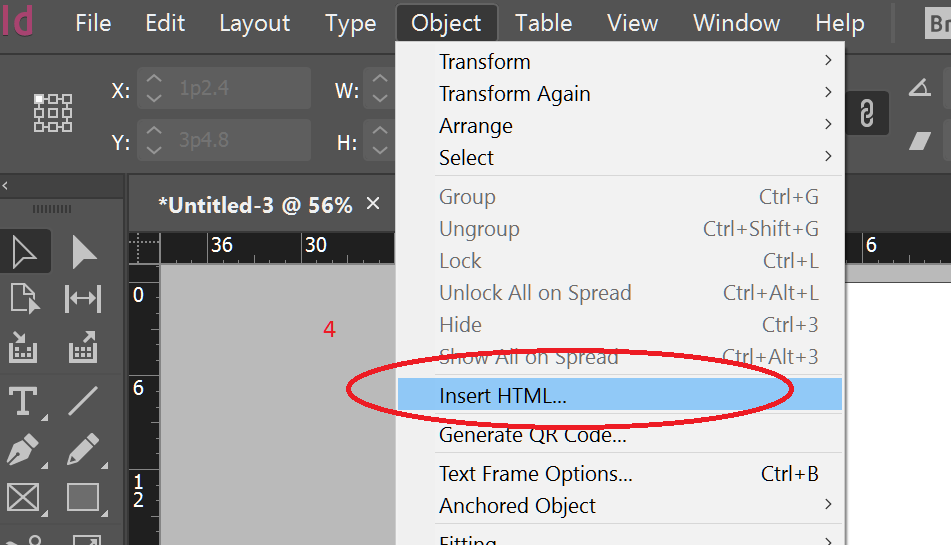The width and height of the screenshot is (951, 545).
Task: Select the Type tool
Action: tap(24, 401)
